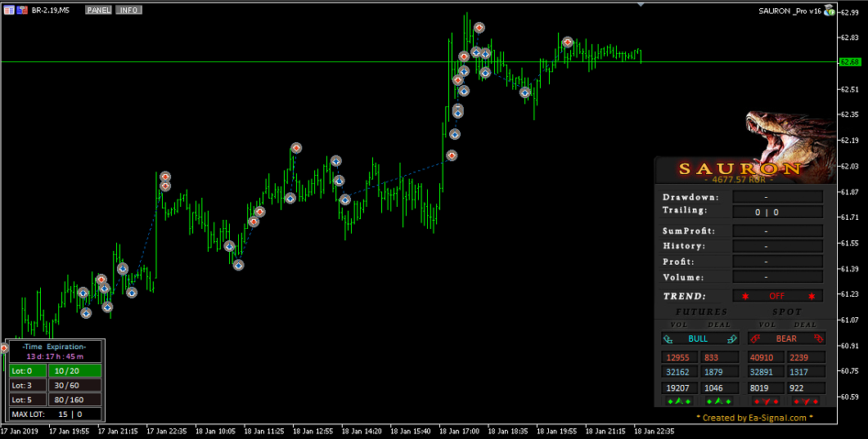Select sell marker at chart's left edge
868x439 pixels.
click(4, 348)
